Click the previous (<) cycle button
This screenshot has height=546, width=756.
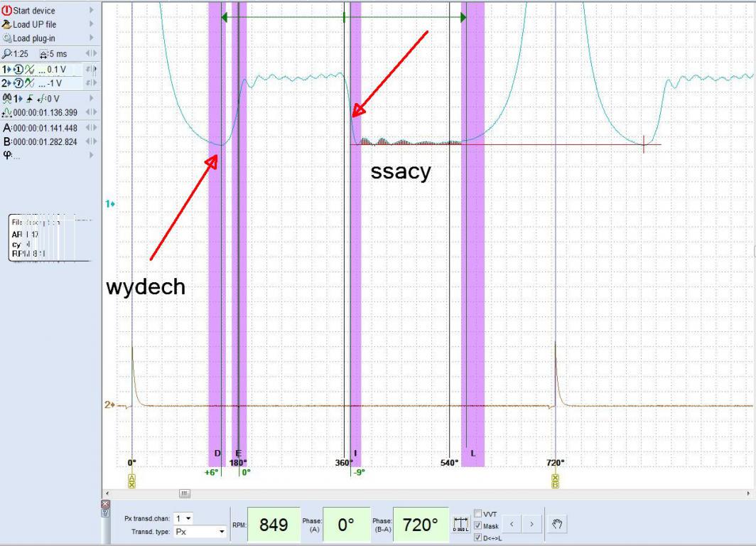(x=512, y=524)
